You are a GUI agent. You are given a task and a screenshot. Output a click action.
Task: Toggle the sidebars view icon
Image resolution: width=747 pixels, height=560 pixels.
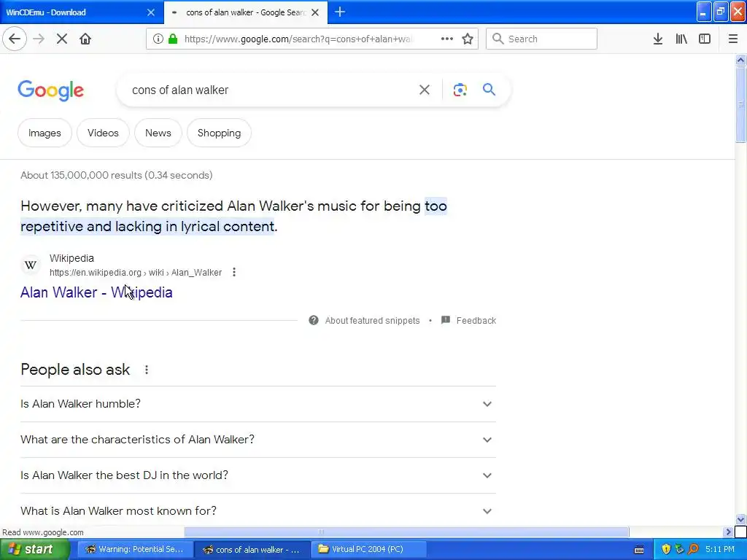tap(705, 39)
